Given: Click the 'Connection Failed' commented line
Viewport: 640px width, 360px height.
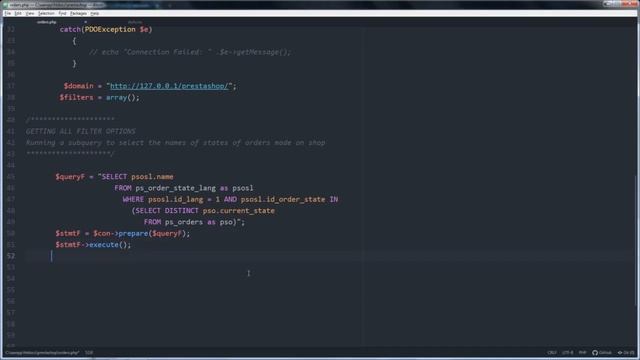Looking at the screenshot, I should [x=190, y=52].
